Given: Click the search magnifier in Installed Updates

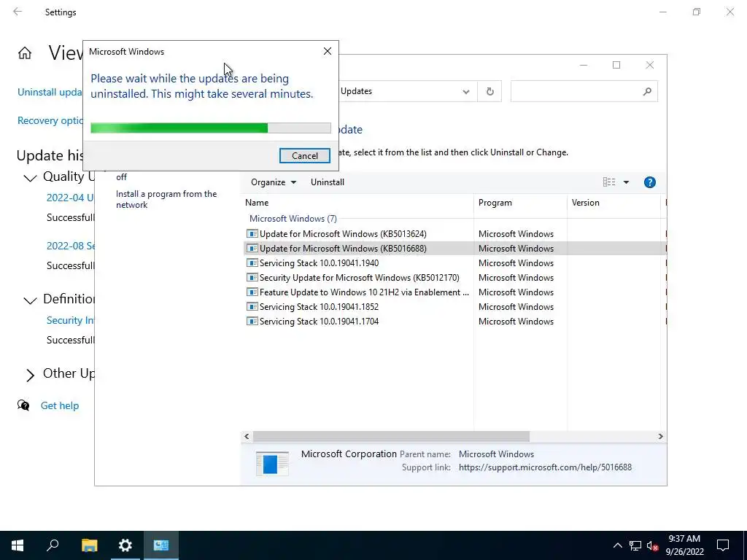Looking at the screenshot, I should coord(647,91).
